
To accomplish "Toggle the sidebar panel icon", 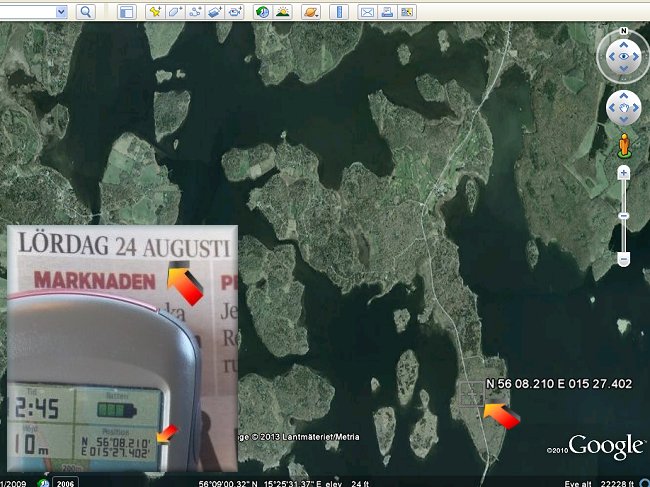I will 127,12.
